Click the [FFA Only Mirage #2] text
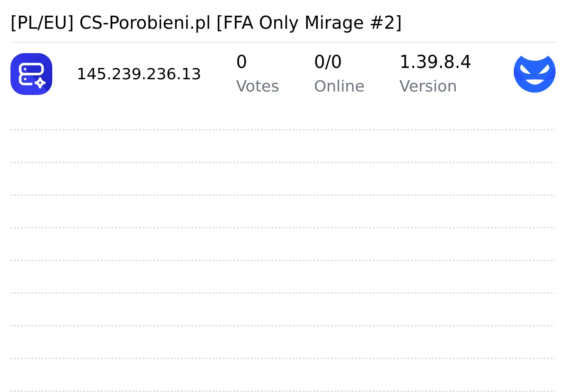This screenshot has width=566, height=392. tap(309, 23)
